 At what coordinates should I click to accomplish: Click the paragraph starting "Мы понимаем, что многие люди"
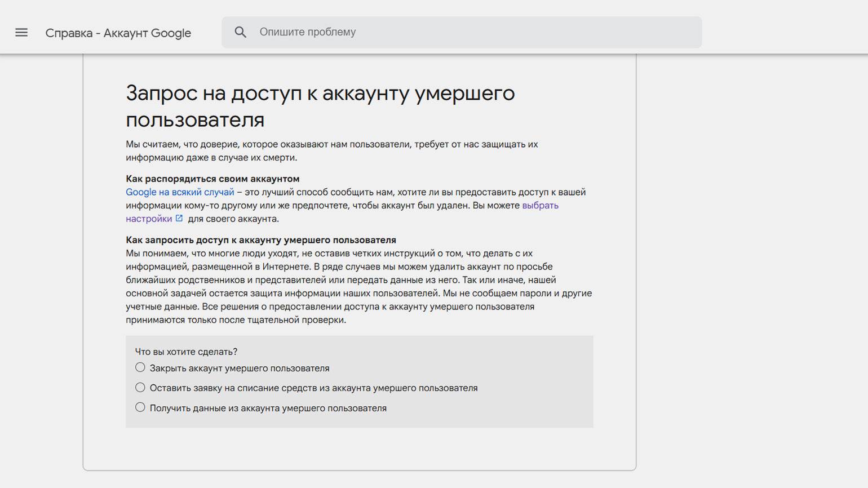359,287
